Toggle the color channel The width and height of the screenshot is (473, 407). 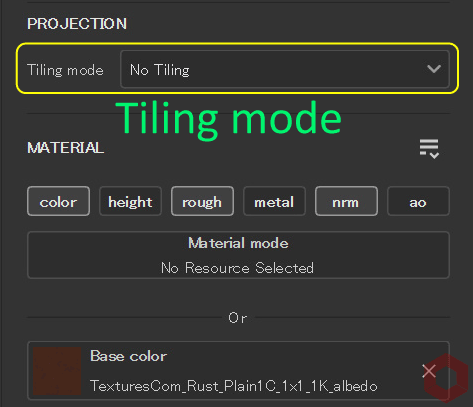[x=58, y=201]
